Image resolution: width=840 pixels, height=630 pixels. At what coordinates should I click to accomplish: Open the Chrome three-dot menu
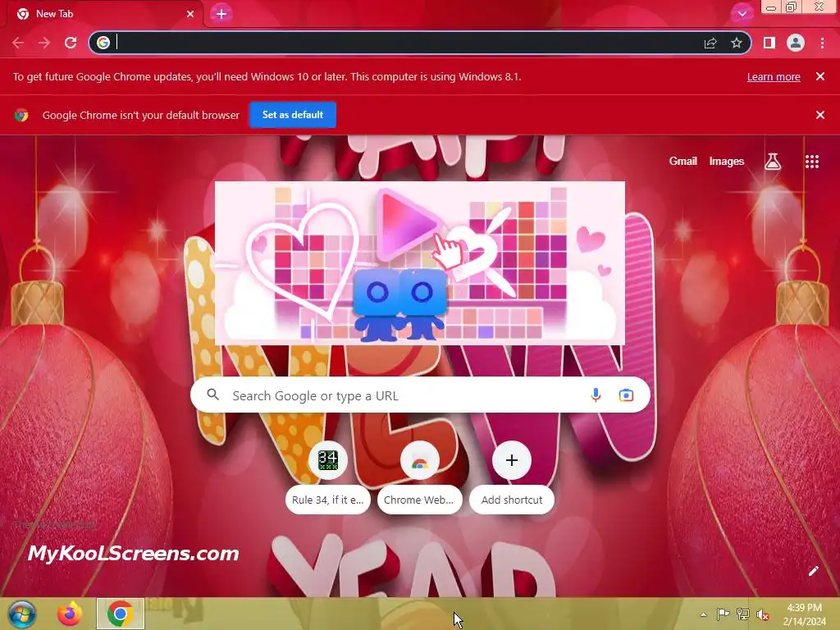click(x=822, y=43)
